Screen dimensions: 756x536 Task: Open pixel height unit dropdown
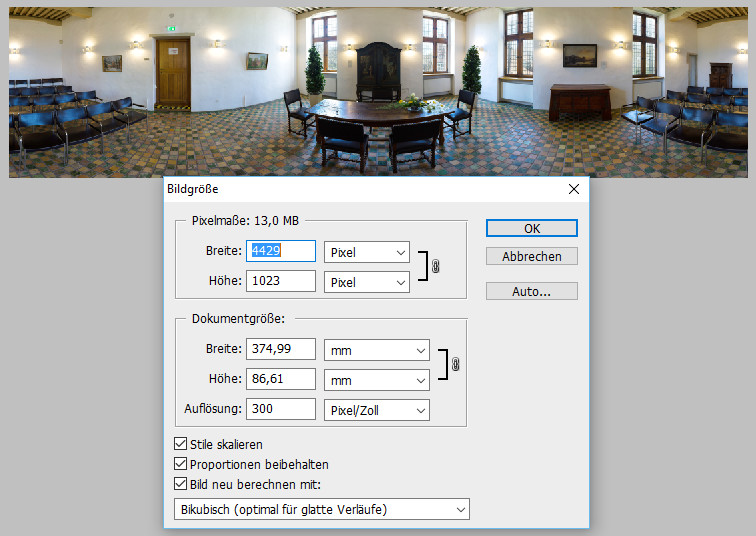[367, 282]
